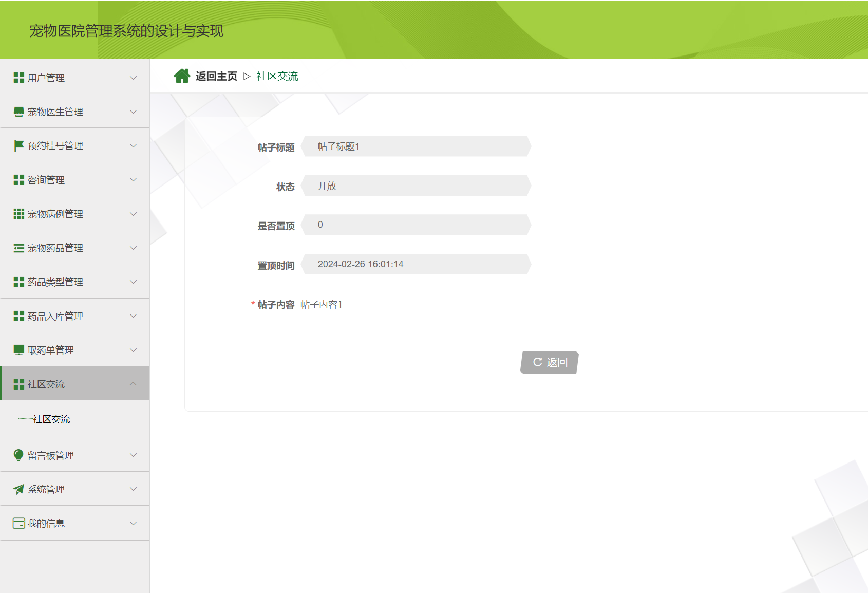
Task: Click the 状态 field showing 开放
Action: point(416,186)
